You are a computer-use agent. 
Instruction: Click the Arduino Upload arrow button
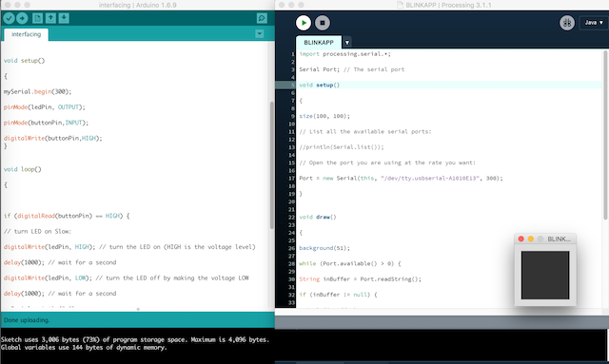[22, 18]
